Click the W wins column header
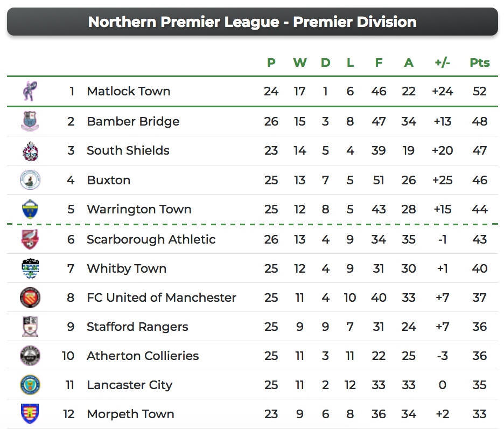 click(299, 63)
